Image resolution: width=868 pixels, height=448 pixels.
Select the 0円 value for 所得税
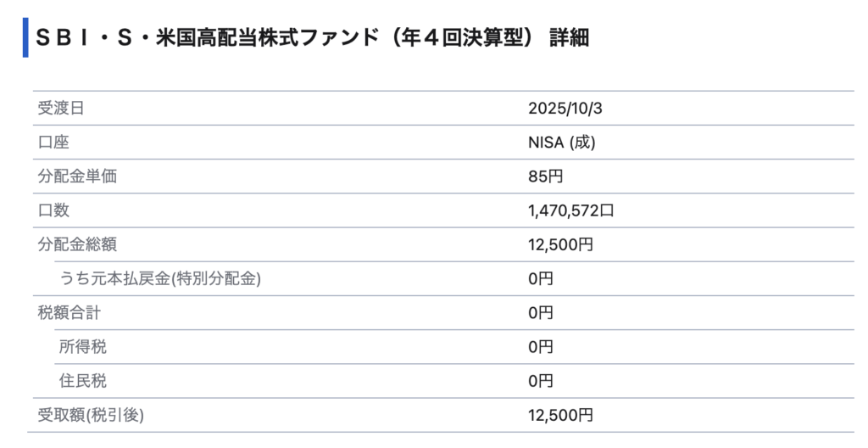(x=540, y=346)
